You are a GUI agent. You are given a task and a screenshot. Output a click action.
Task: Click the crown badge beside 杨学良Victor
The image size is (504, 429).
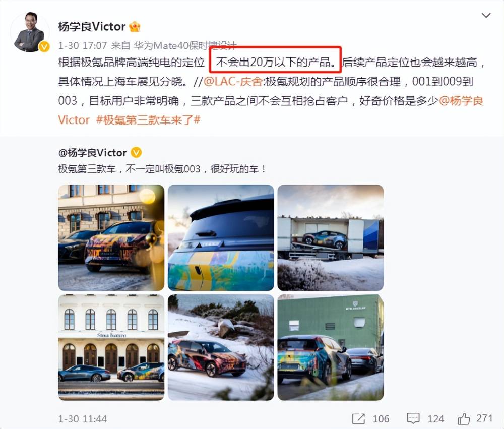click(135, 26)
